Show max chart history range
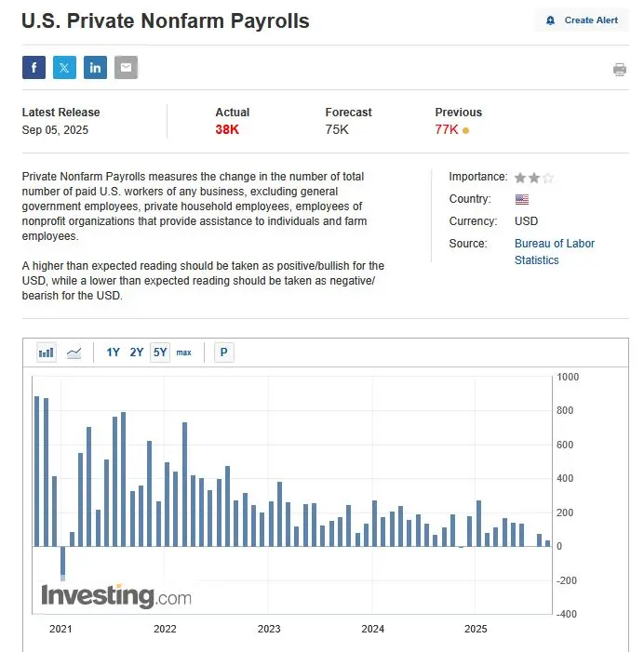Viewport: 644px width, 652px height. tap(183, 353)
